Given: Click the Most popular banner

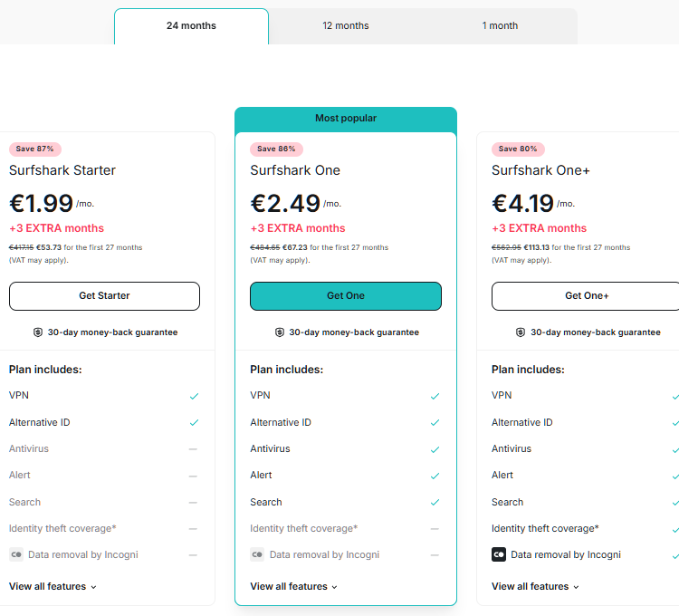Looking at the screenshot, I should click(x=346, y=119).
